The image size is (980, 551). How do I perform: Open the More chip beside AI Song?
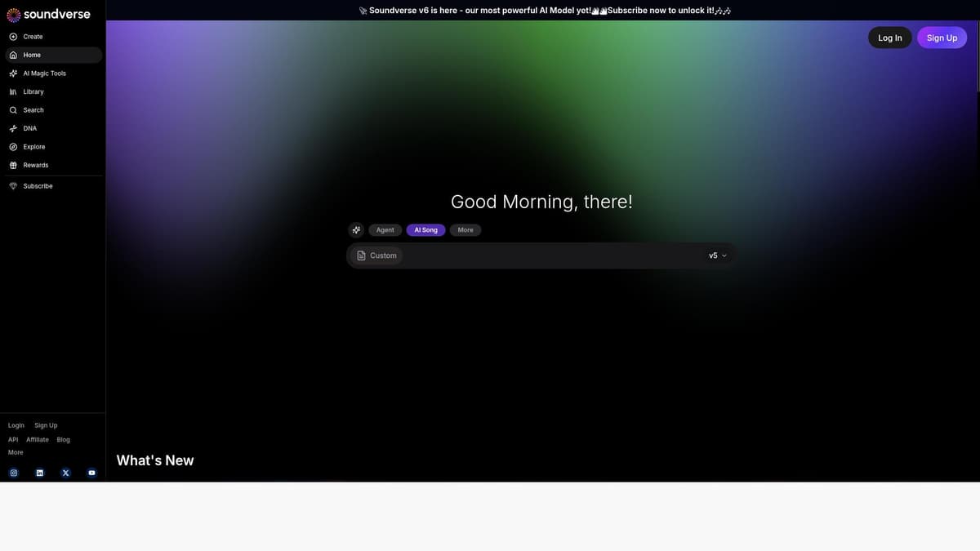tap(465, 230)
